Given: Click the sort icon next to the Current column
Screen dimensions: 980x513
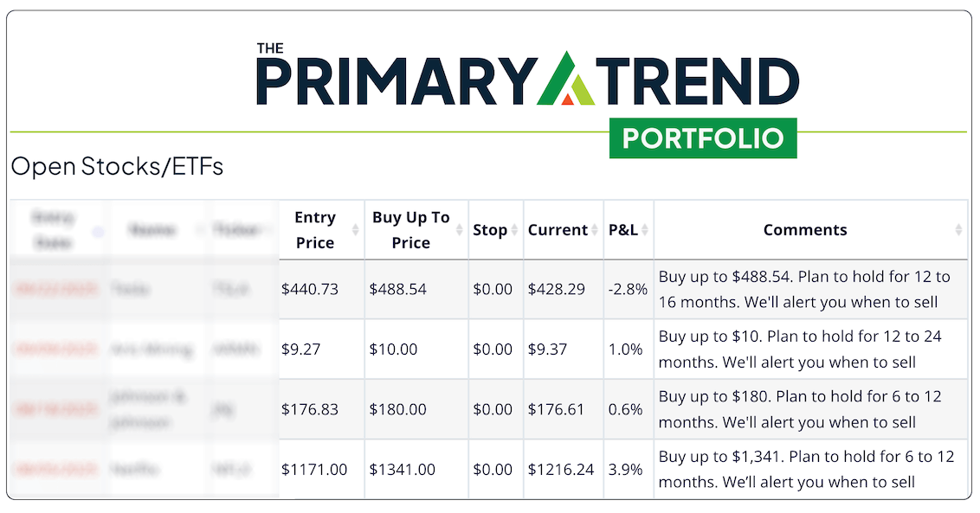Looking at the screenshot, I should coord(595,230).
